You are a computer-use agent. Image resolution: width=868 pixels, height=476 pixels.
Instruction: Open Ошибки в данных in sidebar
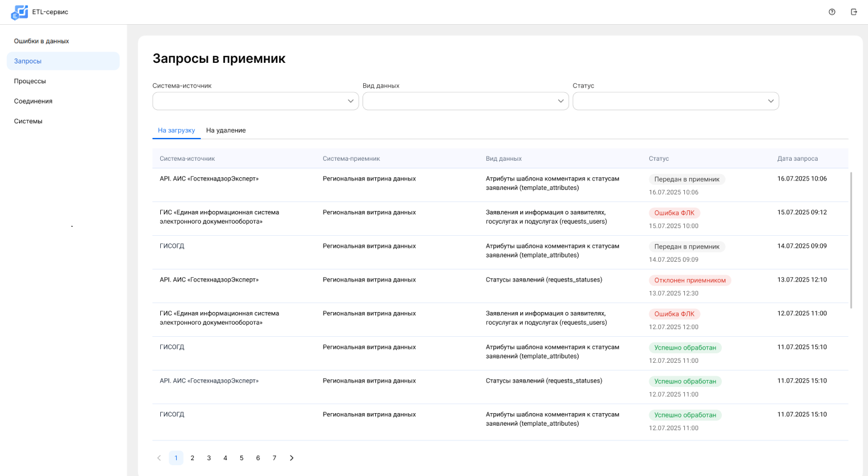click(x=41, y=41)
